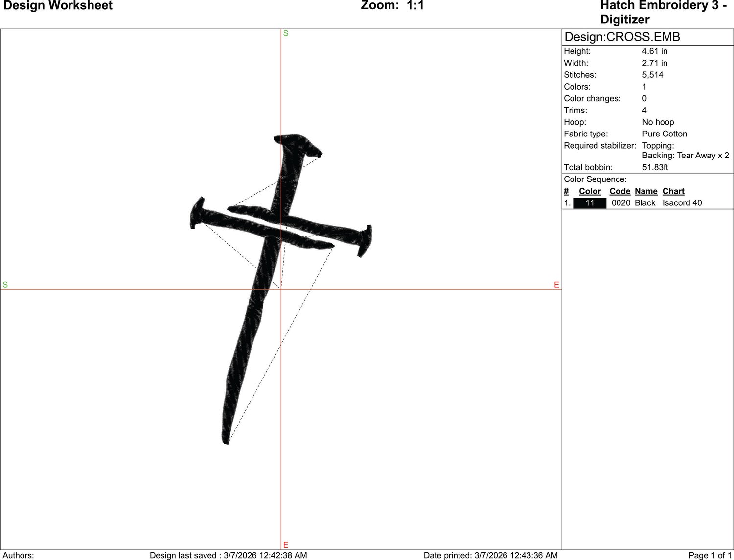Click the Design Worksheet heading
Viewport: 734px width, 560px height.
(58, 6)
